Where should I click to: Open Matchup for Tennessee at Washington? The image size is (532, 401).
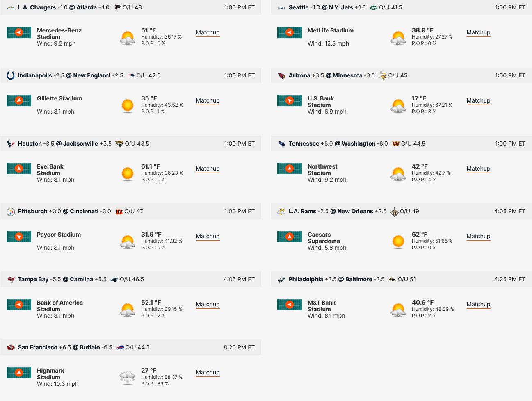click(478, 169)
